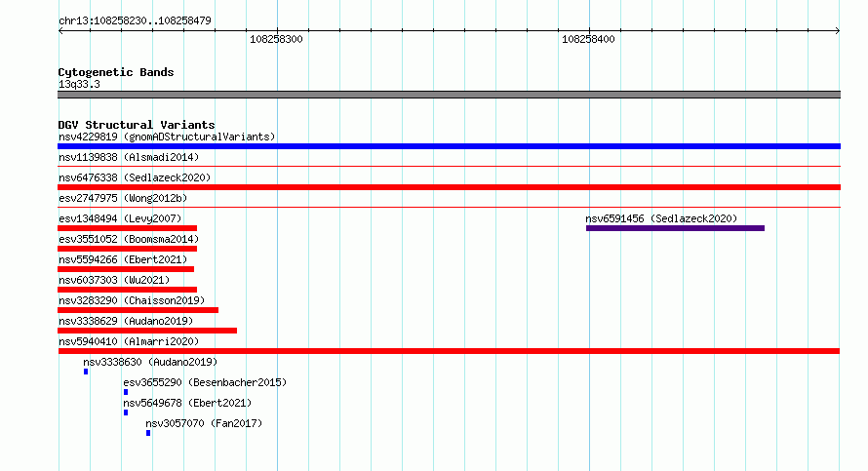This screenshot has width=868, height=471.
Task: Open nsv6591456 (Sedlazeck2020) label
Action: click(x=661, y=218)
